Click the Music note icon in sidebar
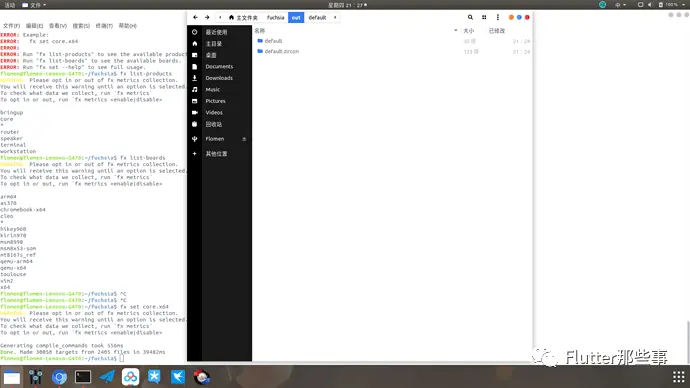The image size is (690, 388). [x=195, y=89]
